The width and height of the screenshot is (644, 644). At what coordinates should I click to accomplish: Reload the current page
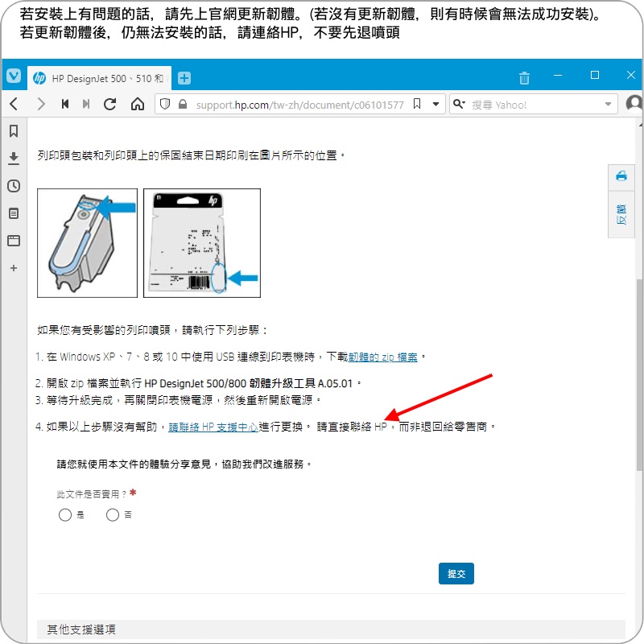[110, 104]
